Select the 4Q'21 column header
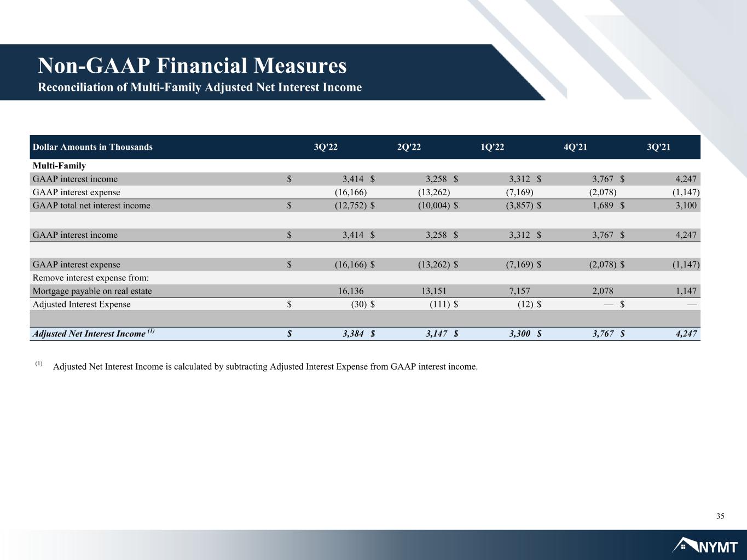 click(576, 147)
